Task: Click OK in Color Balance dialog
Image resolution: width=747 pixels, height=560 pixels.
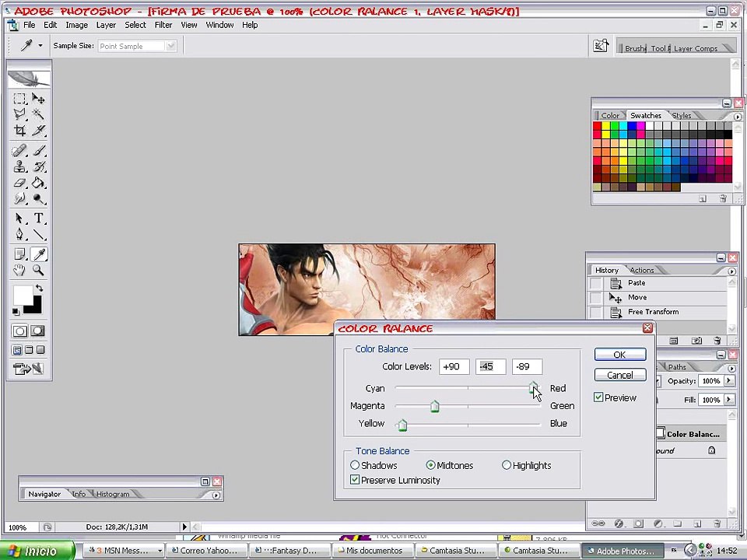Action: click(620, 355)
